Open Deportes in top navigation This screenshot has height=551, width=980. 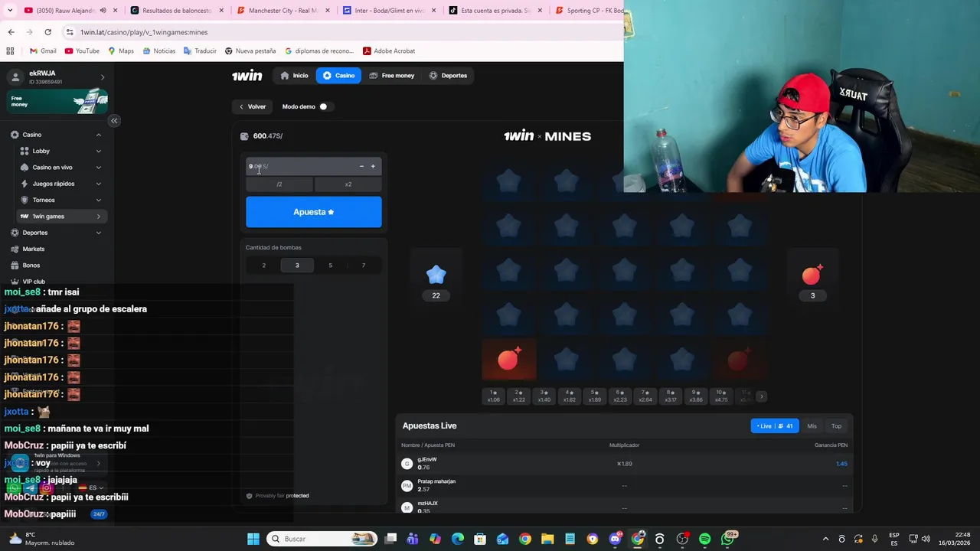point(448,76)
